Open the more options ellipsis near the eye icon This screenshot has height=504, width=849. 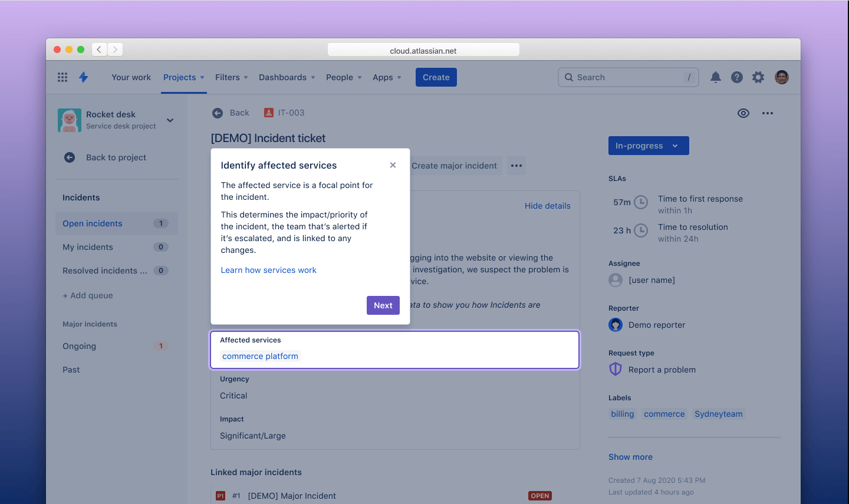click(x=767, y=113)
